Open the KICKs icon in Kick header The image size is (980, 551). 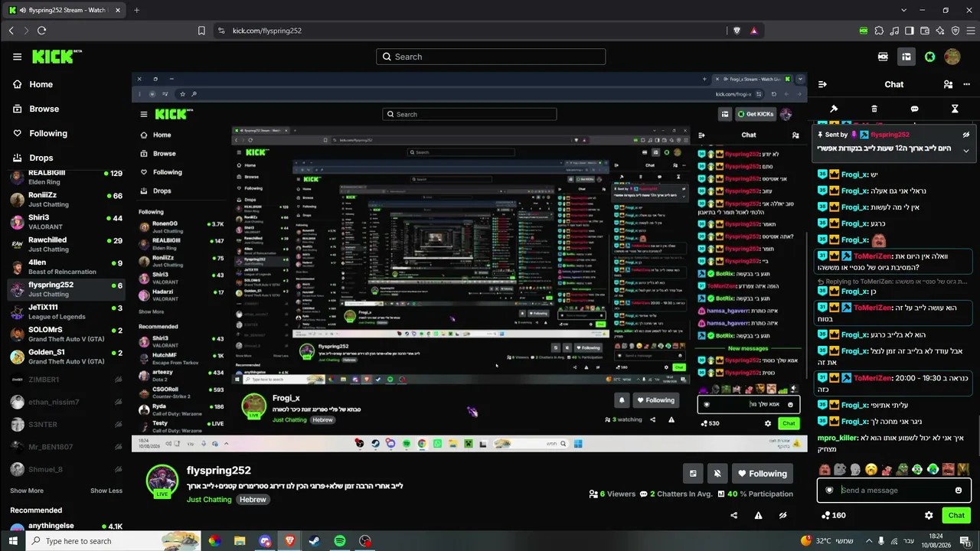[x=883, y=57]
